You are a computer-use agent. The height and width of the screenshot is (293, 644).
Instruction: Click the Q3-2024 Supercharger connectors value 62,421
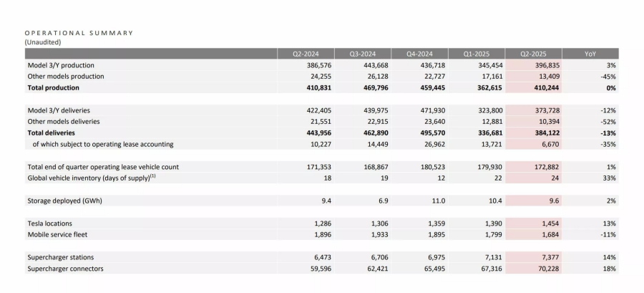(376, 269)
